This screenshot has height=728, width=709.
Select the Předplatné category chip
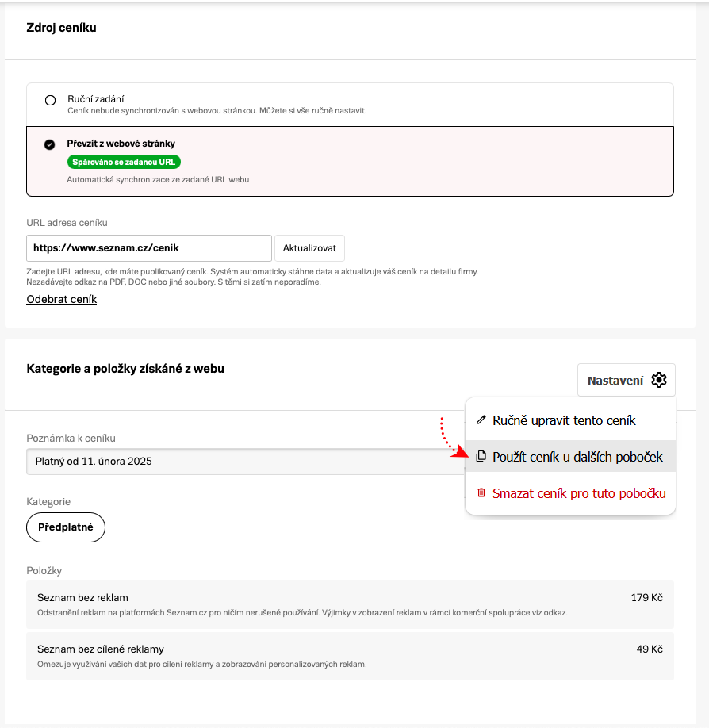point(66,527)
